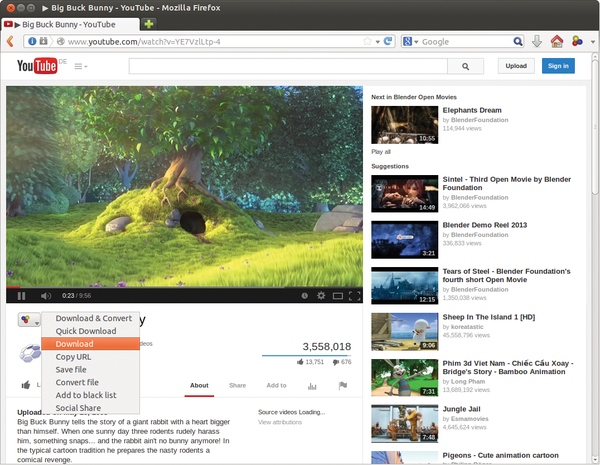The width and height of the screenshot is (600, 465).
Task: Select Quick Download menu entry
Action: 90,331
